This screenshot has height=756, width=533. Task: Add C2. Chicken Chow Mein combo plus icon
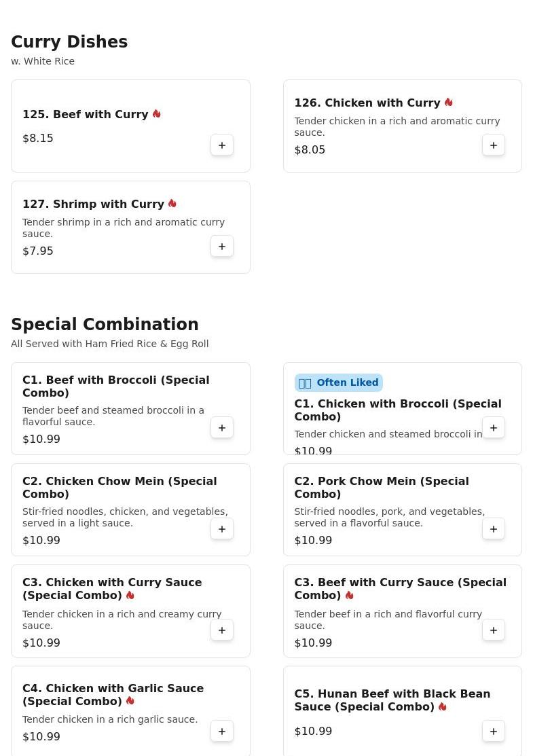[x=221, y=529]
